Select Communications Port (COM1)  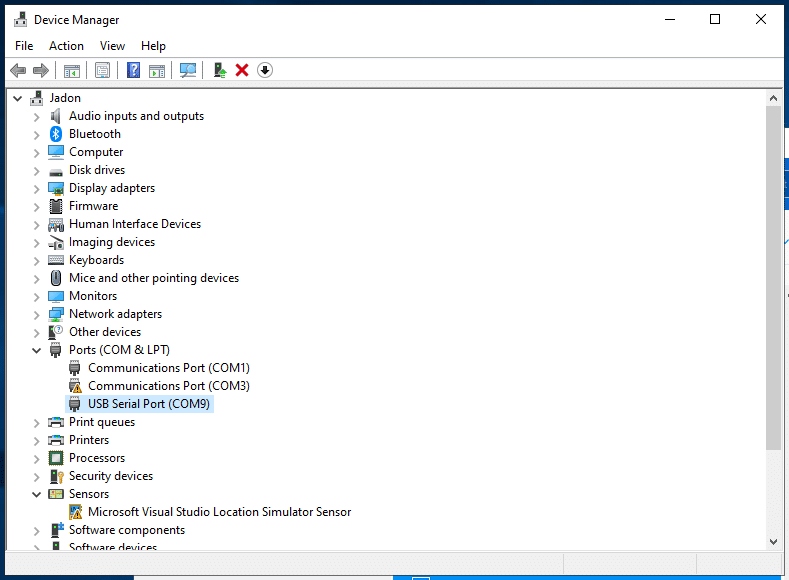(169, 368)
